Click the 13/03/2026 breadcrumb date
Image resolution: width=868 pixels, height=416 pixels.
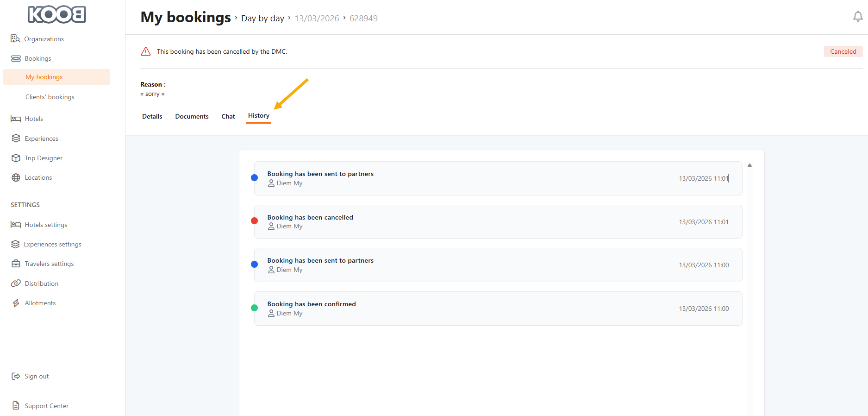click(317, 19)
